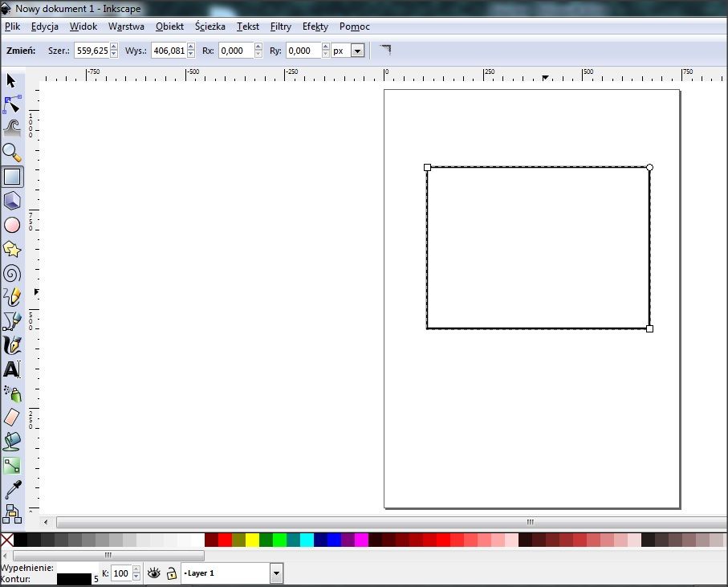The height and width of the screenshot is (587, 728).
Task: Click the make corners sharp button
Action: (x=385, y=50)
